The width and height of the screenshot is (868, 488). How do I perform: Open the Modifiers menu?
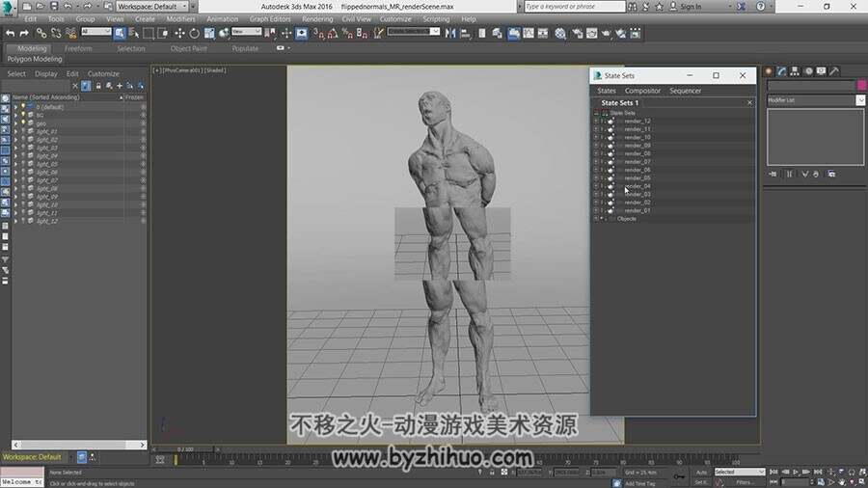coord(180,19)
